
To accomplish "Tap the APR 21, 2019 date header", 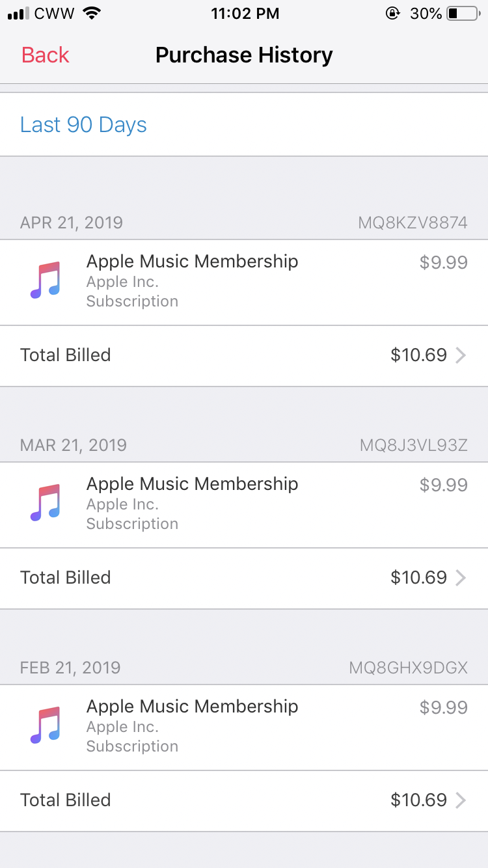I will point(72,223).
